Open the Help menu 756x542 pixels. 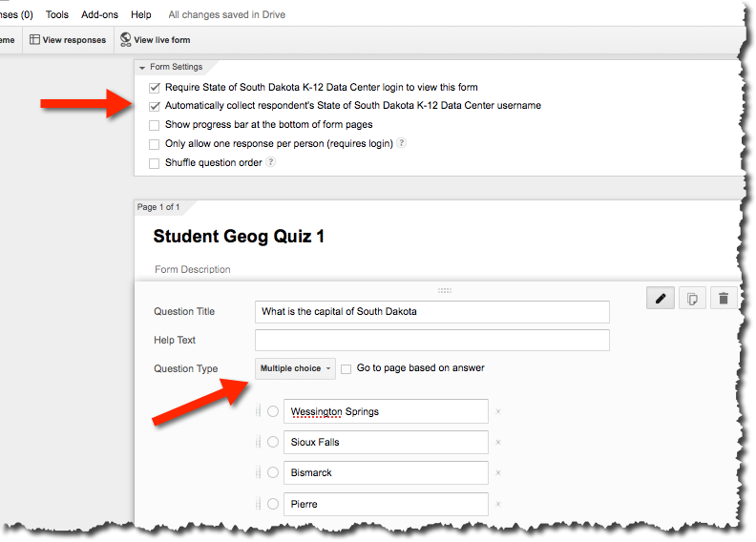140,14
